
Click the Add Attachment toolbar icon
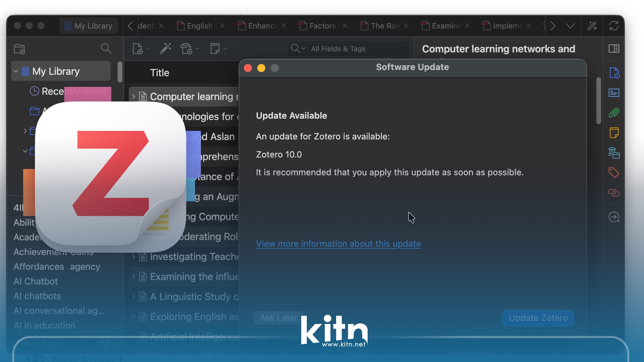coord(186,49)
